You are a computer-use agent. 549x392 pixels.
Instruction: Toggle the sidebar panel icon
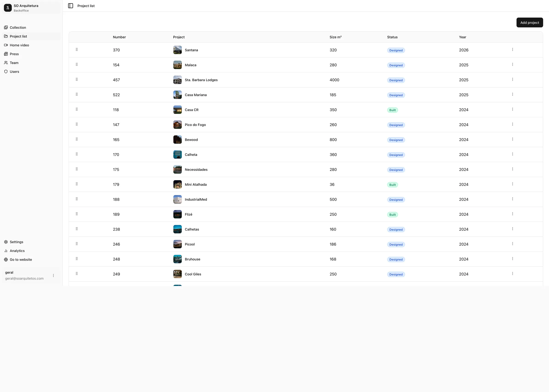70,6
